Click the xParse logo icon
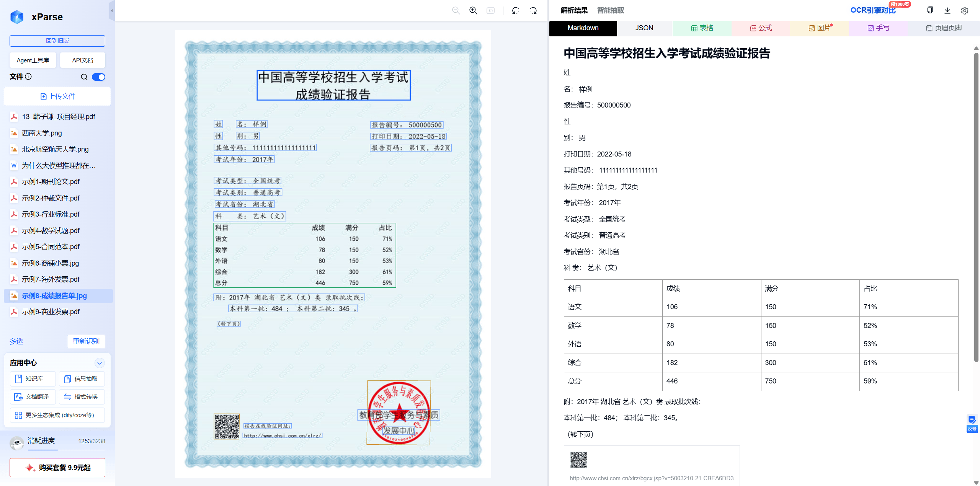This screenshot has width=980, height=486. (x=17, y=17)
